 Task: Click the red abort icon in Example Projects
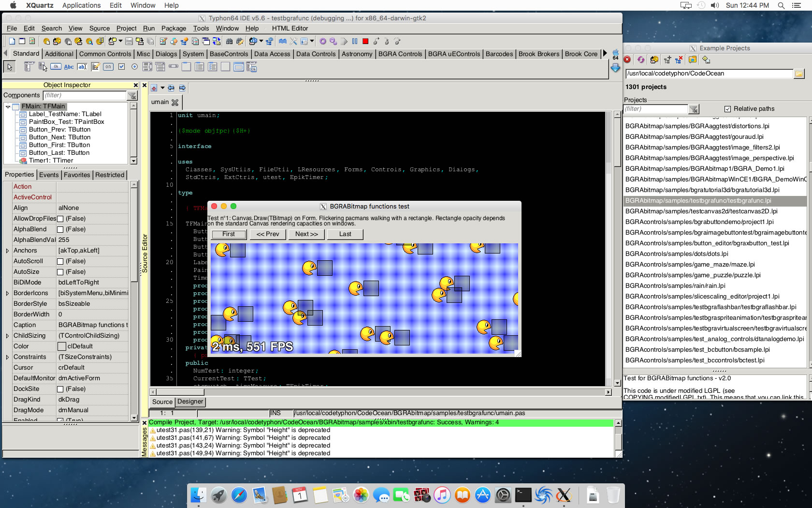click(627, 60)
